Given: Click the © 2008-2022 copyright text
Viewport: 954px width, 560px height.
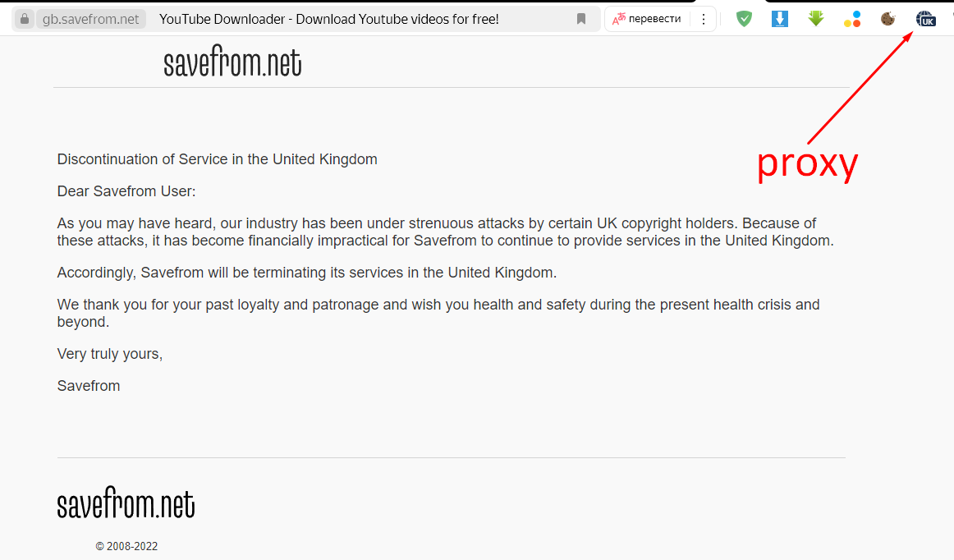Looking at the screenshot, I should (x=126, y=546).
